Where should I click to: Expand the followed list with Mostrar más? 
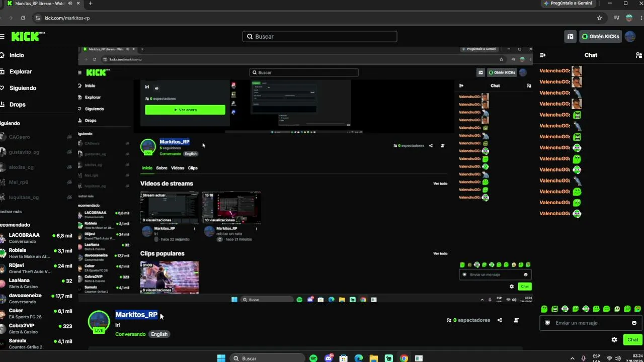click(11, 212)
